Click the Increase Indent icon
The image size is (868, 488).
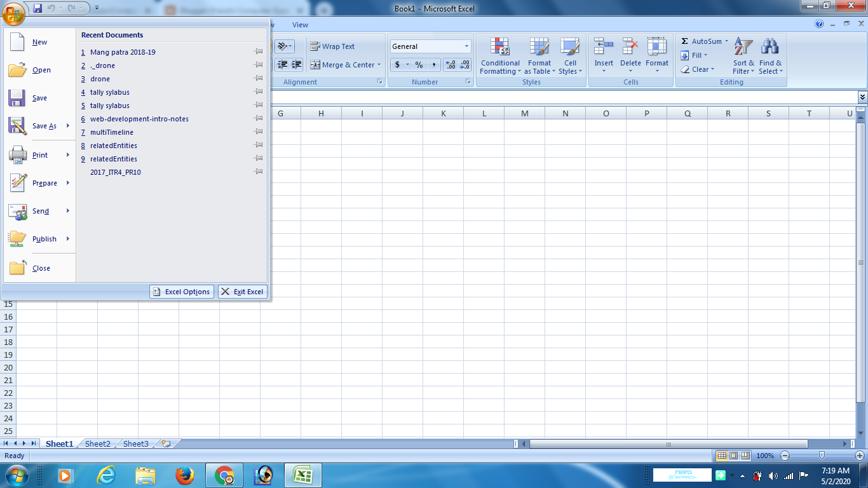click(x=296, y=65)
